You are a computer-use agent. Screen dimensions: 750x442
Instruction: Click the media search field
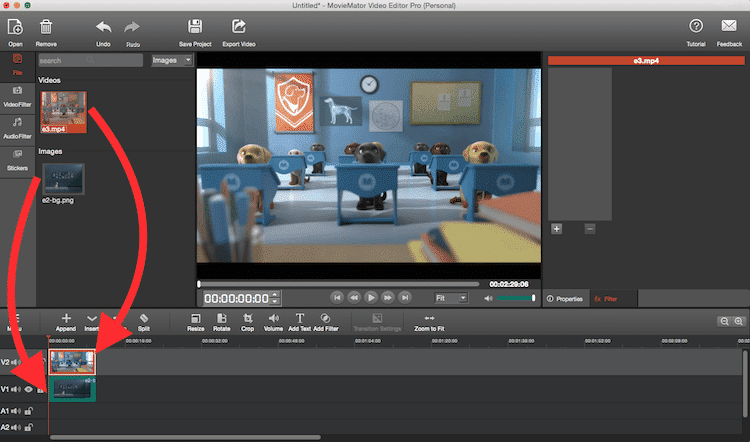click(90, 60)
